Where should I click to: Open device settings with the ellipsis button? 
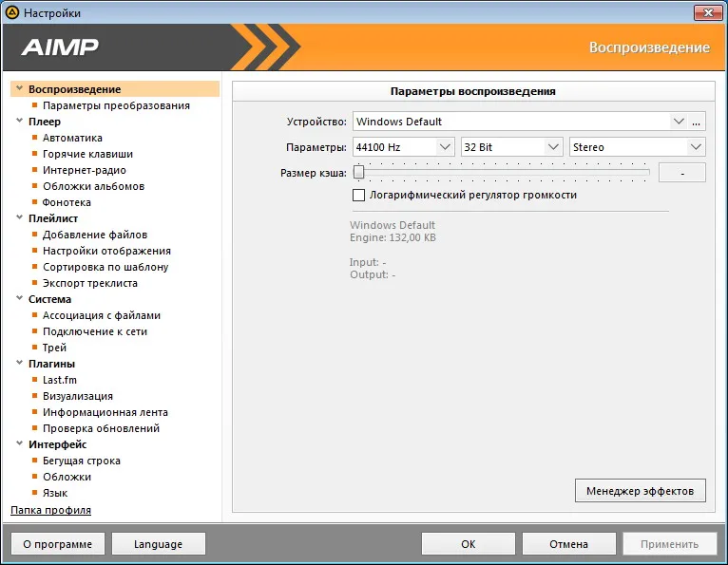click(x=696, y=122)
